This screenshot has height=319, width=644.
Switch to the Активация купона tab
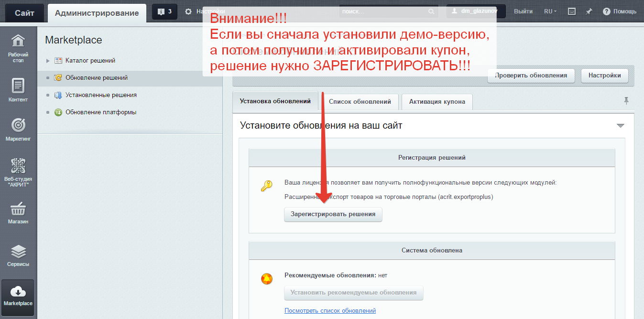click(437, 101)
